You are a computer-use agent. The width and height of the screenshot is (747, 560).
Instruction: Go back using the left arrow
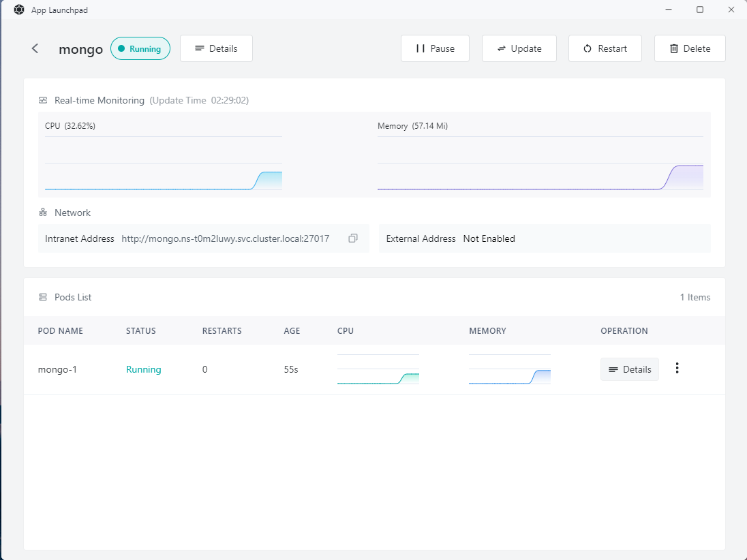35,48
